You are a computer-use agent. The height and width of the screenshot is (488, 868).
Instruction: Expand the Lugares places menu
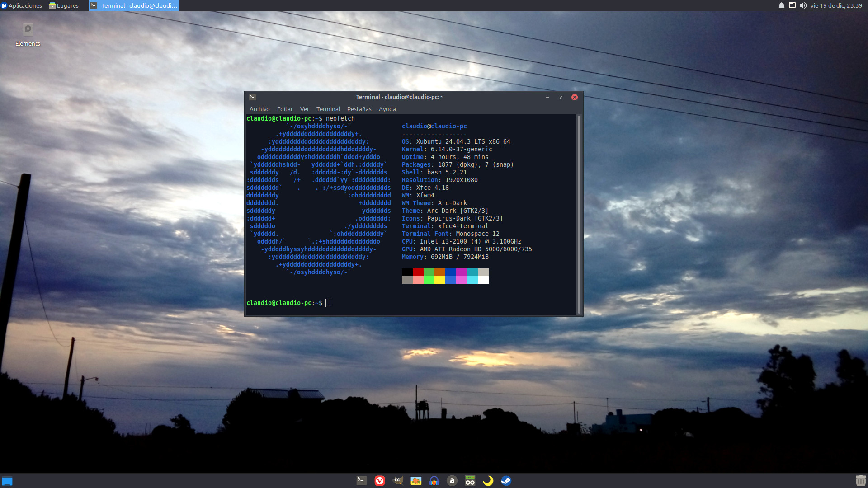coord(64,5)
